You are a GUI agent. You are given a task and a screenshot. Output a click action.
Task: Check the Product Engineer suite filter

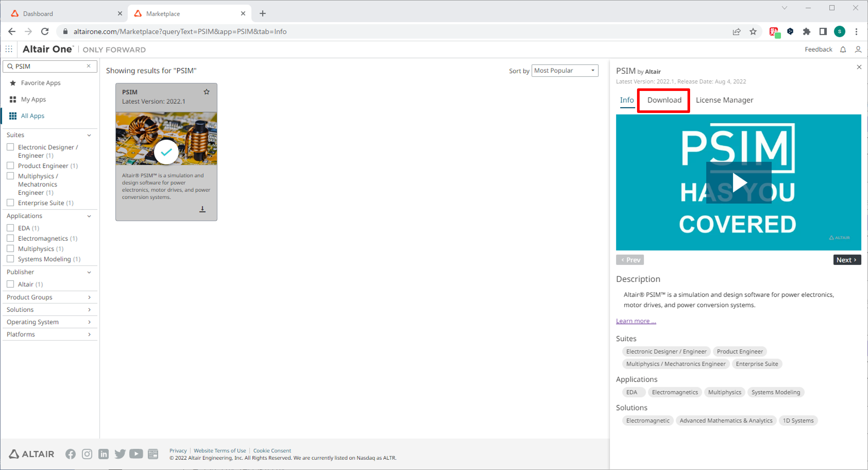10,166
